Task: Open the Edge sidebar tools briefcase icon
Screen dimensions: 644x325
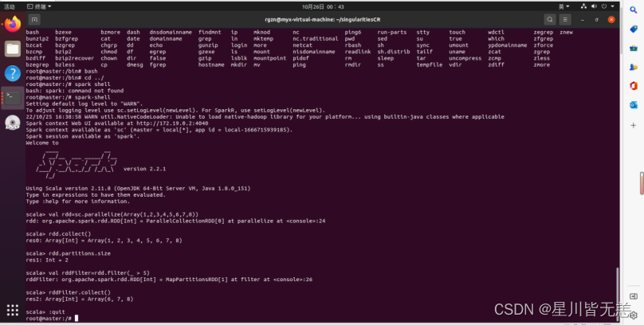Action: [x=634, y=48]
